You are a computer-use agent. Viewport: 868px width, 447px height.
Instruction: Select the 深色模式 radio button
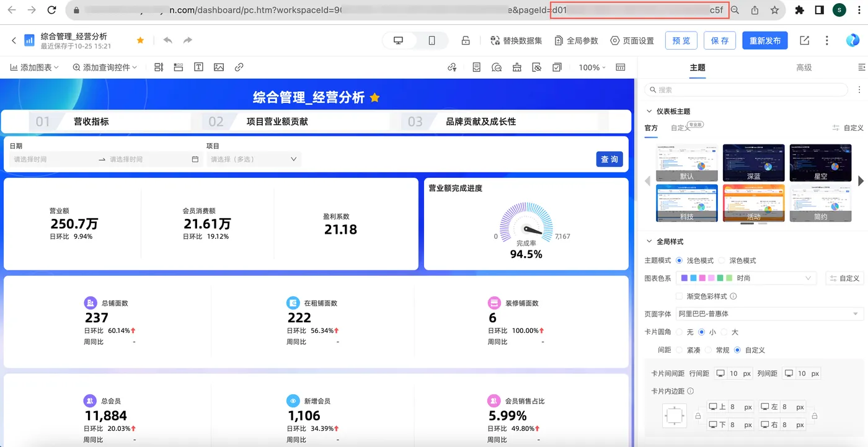pos(722,261)
